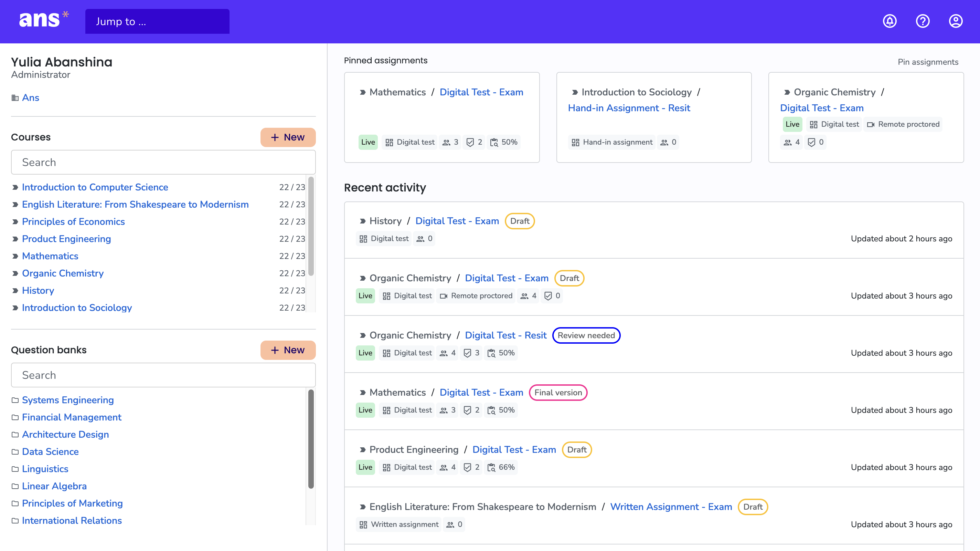Open the Architecture Design question bank

point(65,435)
